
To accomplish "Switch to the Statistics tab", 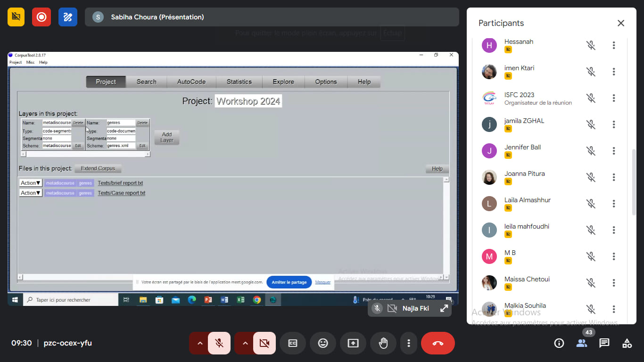I will 239,82.
